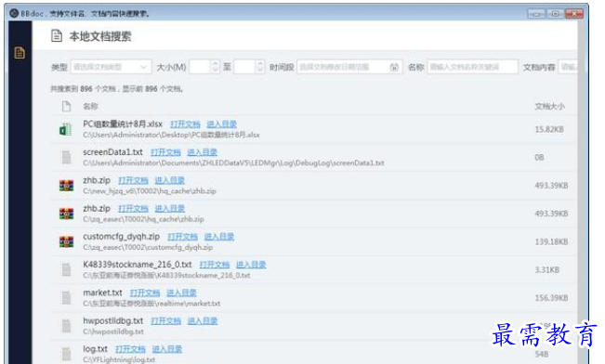The width and height of the screenshot is (605, 364).
Task: Select the file name PC组数量统计8月.xlsx
Action: point(123,123)
